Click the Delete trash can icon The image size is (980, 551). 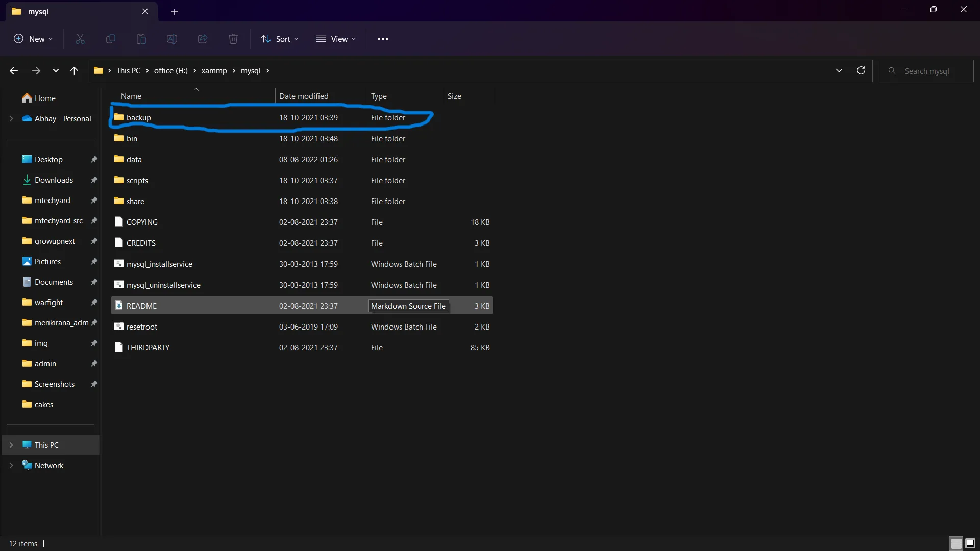pyautogui.click(x=233, y=39)
